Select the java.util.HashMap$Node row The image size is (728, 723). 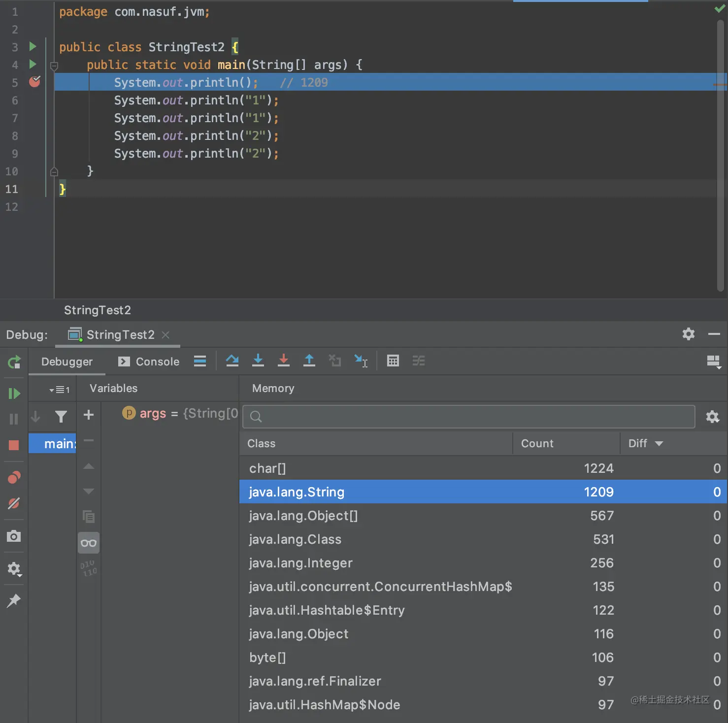coord(483,705)
